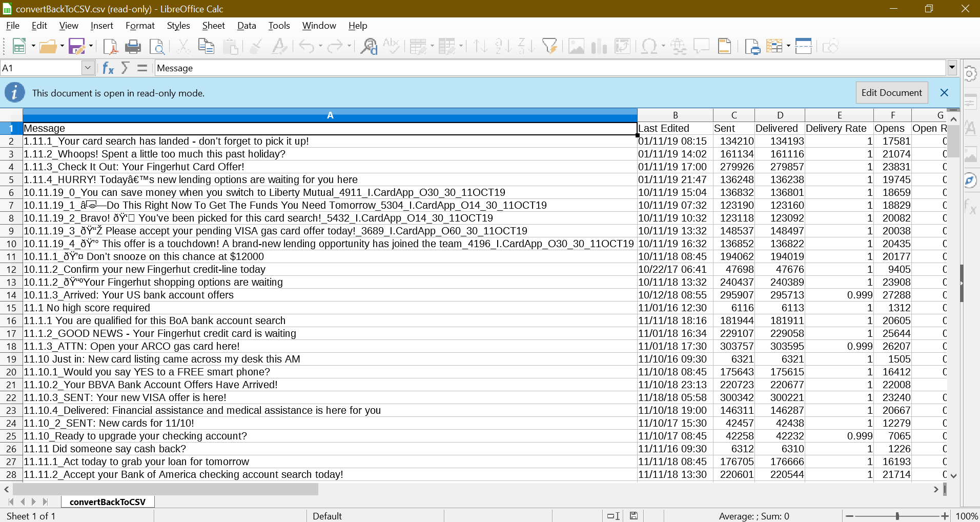Open sidebar Properties panel icon
The image size is (980, 522).
tap(970, 102)
